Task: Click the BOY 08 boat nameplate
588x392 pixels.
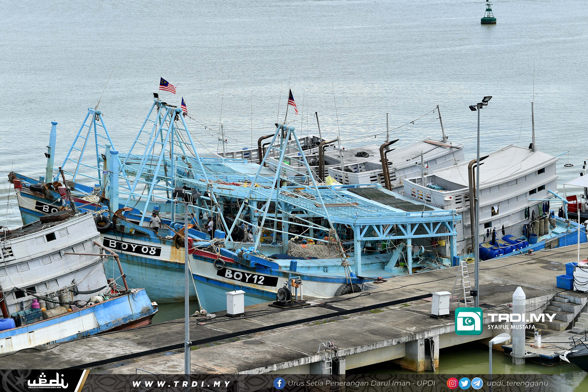Action: [132, 247]
